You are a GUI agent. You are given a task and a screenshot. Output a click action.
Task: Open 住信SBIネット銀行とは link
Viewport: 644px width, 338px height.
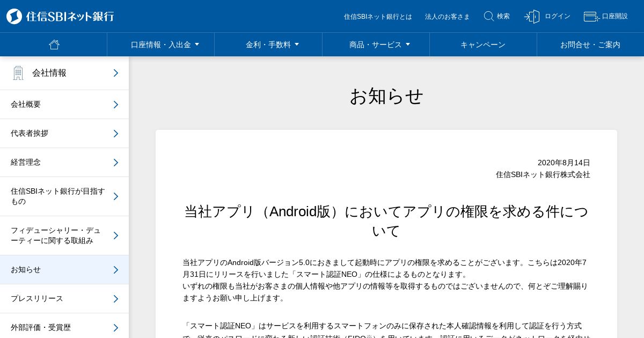click(378, 17)
